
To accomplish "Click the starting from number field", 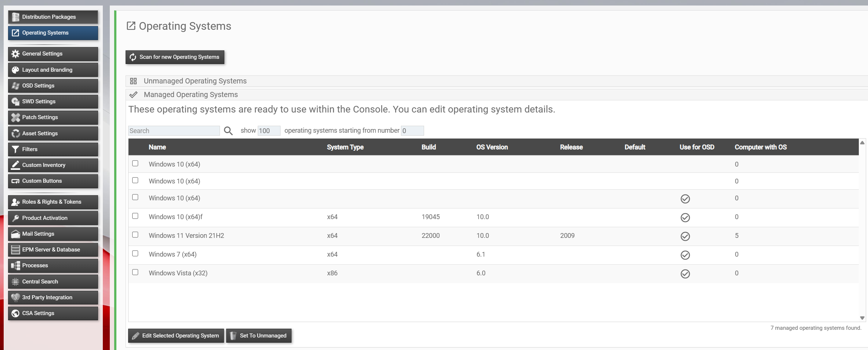I will click(412, 131).
